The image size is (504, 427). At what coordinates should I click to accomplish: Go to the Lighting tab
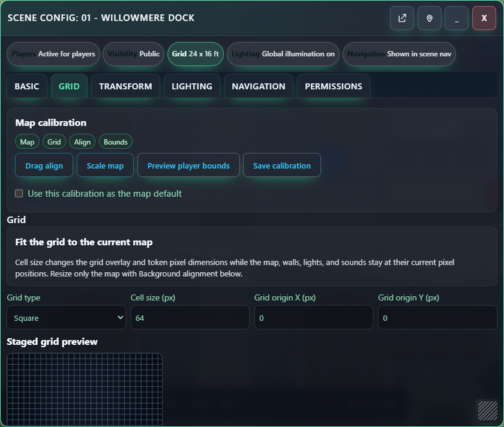192,86
